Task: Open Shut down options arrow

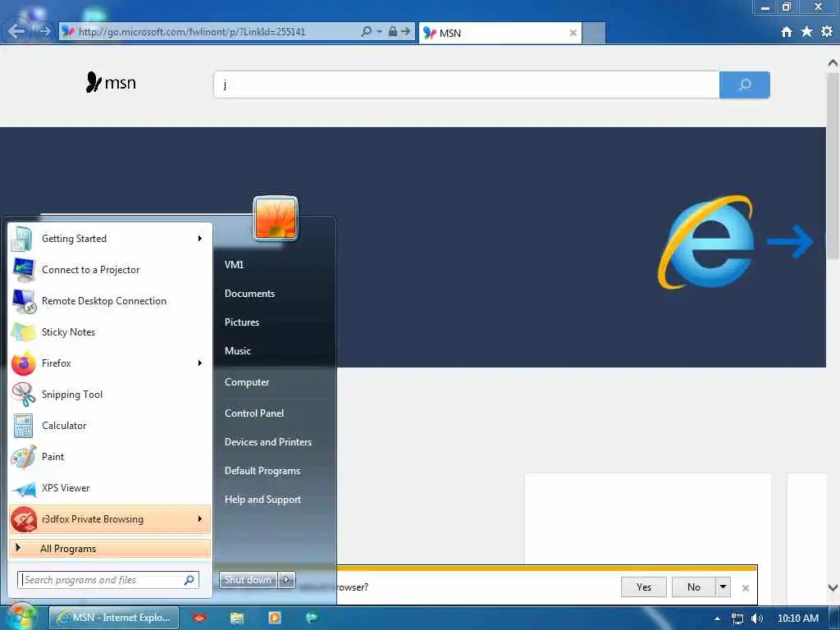Action: [x=286, y=580]
